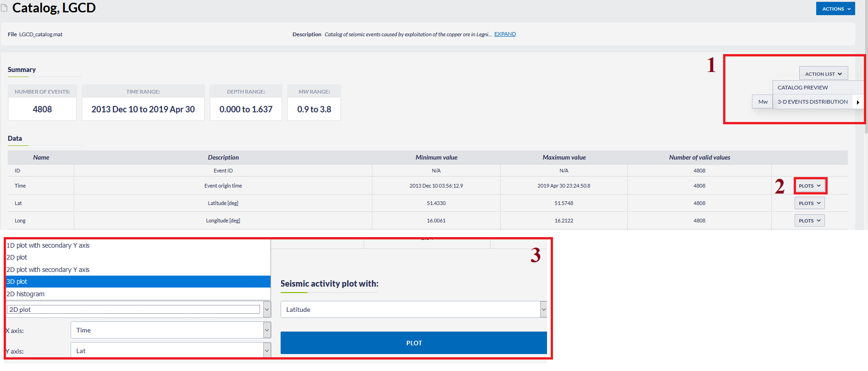Pick 2D histogram from plot type list
This screenshot has height=371, width=868.
[26, 294]
